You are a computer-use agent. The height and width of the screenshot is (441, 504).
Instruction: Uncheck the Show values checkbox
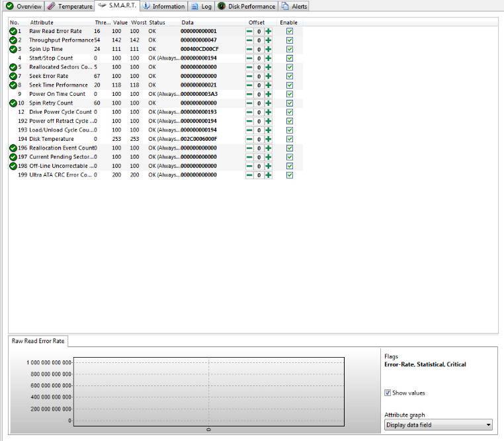pos(388,393)
